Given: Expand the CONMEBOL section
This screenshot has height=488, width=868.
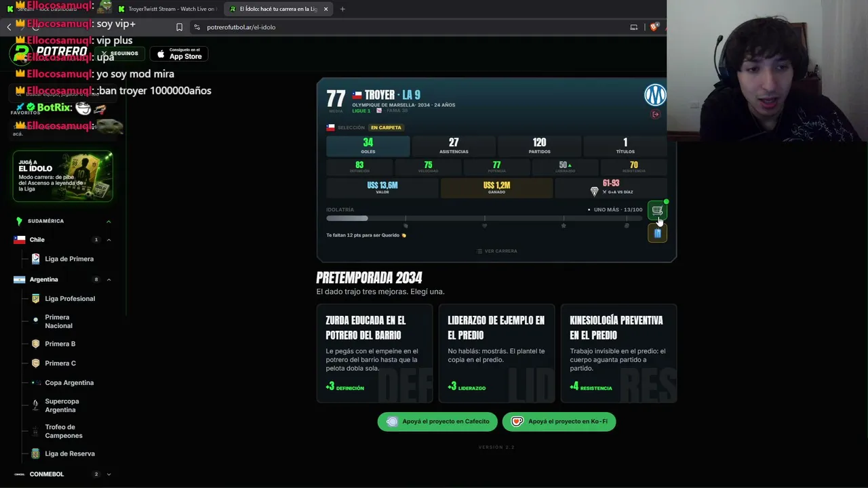Looking at the screenshot, I should pyautogui.click(x=108, y=474).
